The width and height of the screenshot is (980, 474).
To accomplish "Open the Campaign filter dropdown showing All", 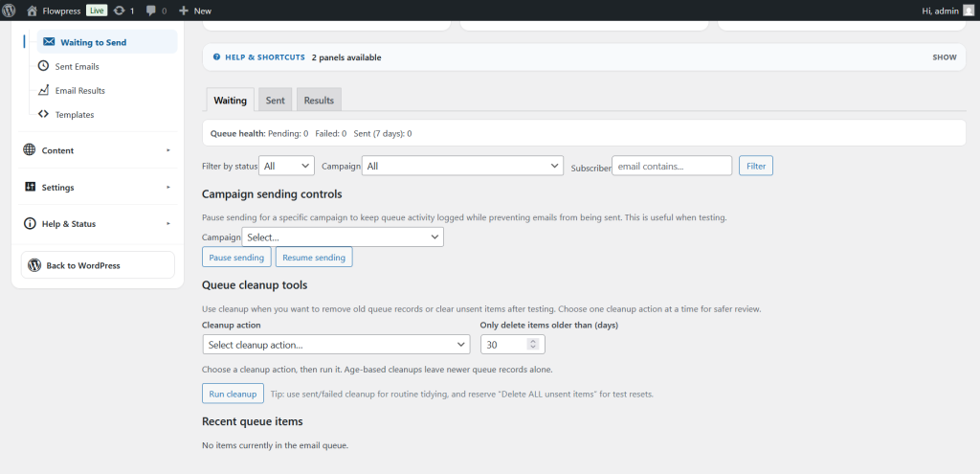I will tap(462, 166).
